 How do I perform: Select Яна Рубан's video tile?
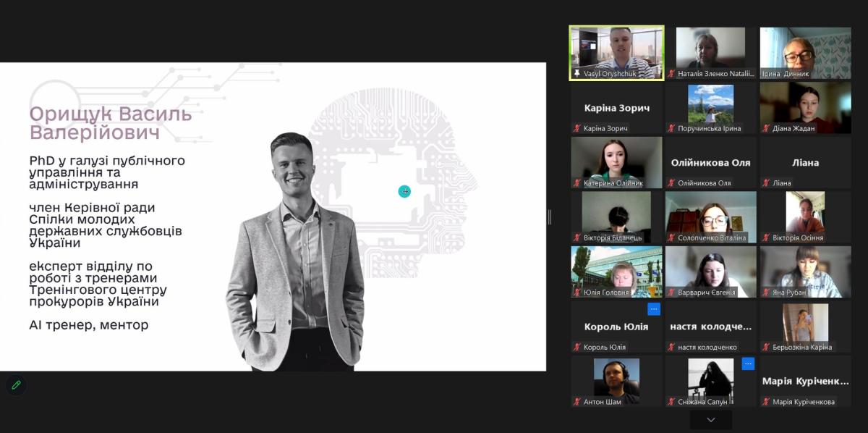pos(805,272)
